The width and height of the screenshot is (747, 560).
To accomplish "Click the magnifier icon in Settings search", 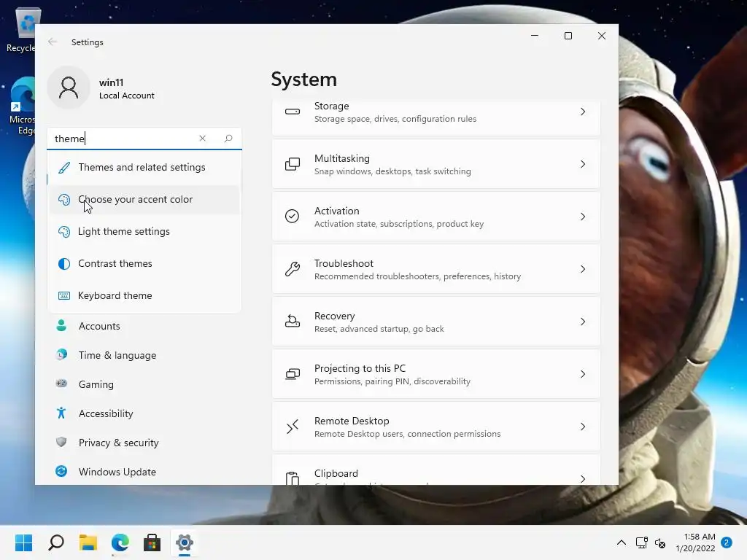I will [x=228, y=138].
